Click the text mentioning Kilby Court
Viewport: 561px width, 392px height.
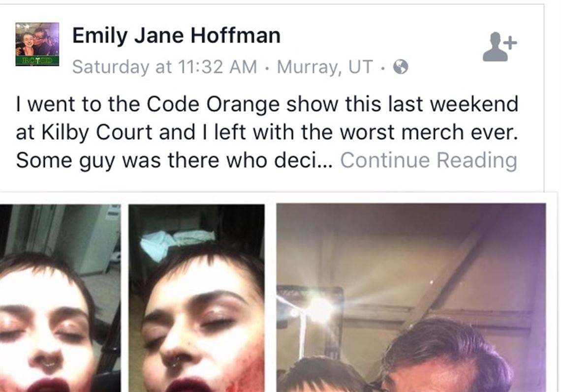(x=97, y=132)
